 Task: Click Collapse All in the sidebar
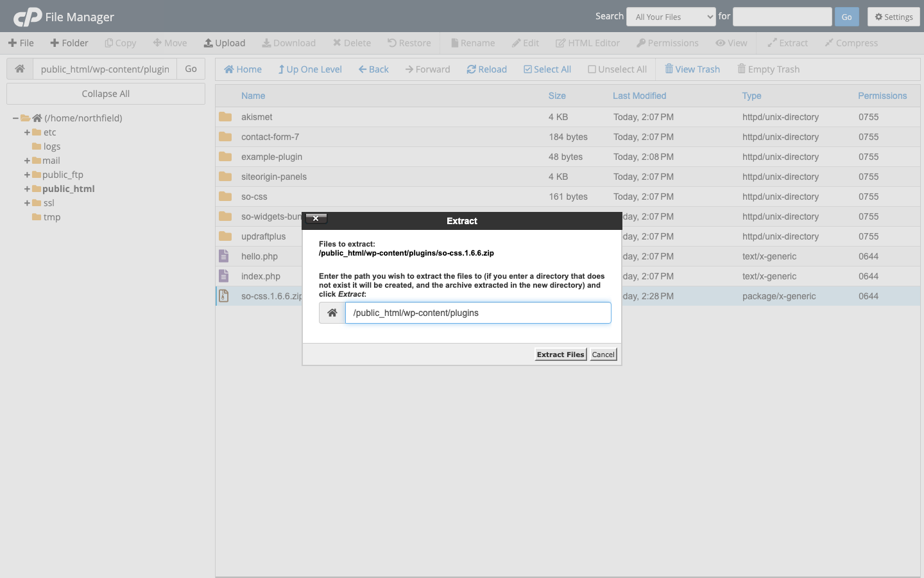click(106, 94)
